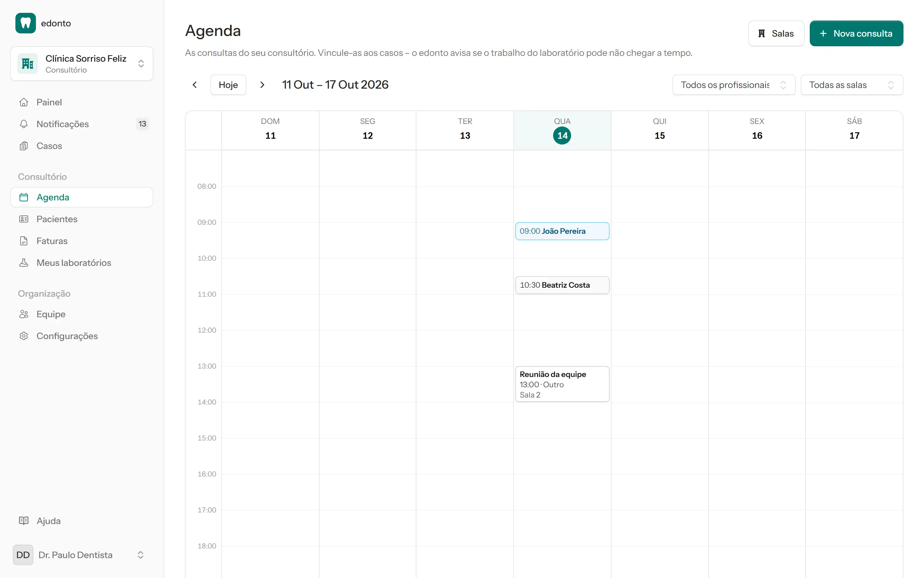Select QUI 15 day header
The image size is (924, 578).
point(660,130)
